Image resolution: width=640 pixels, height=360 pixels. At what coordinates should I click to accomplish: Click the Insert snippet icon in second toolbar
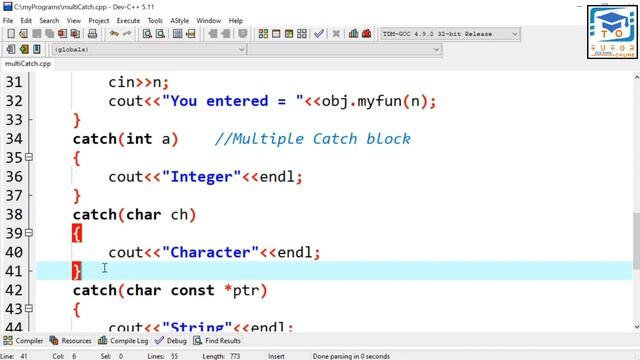(11, 49)
